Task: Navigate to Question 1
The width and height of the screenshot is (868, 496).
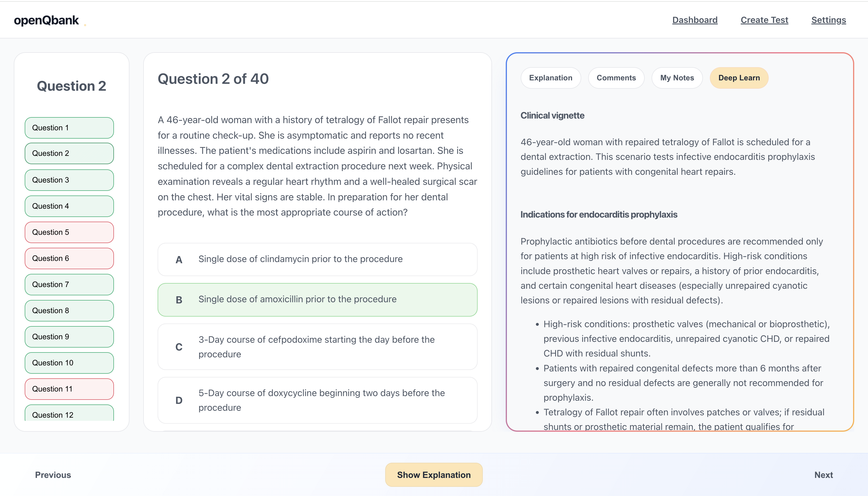Action: click(x=69, y=127)
